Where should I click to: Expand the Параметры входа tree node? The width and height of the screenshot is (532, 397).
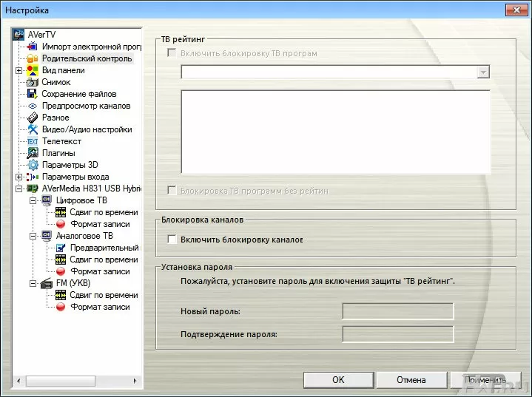(18, 177)
